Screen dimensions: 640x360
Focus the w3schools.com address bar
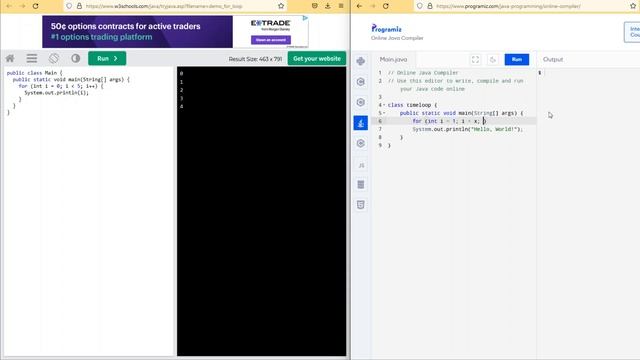176,6
